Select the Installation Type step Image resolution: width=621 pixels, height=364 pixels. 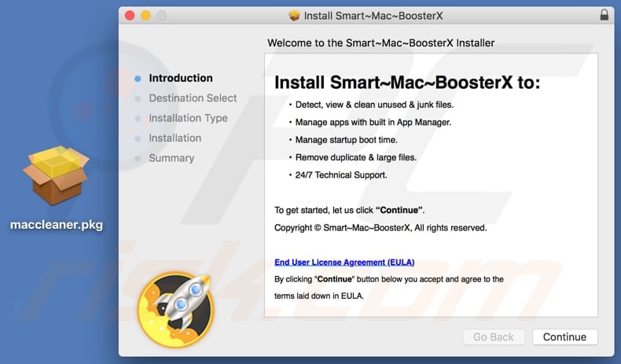[188, 118]
